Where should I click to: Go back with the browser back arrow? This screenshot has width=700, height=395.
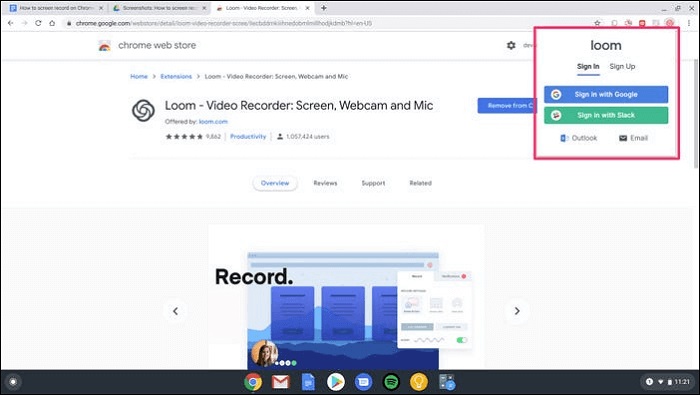tap(11, 23)
